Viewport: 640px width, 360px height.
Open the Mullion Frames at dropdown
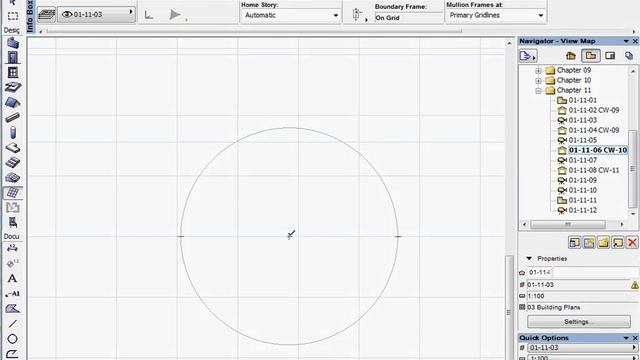tap(496, 16)
